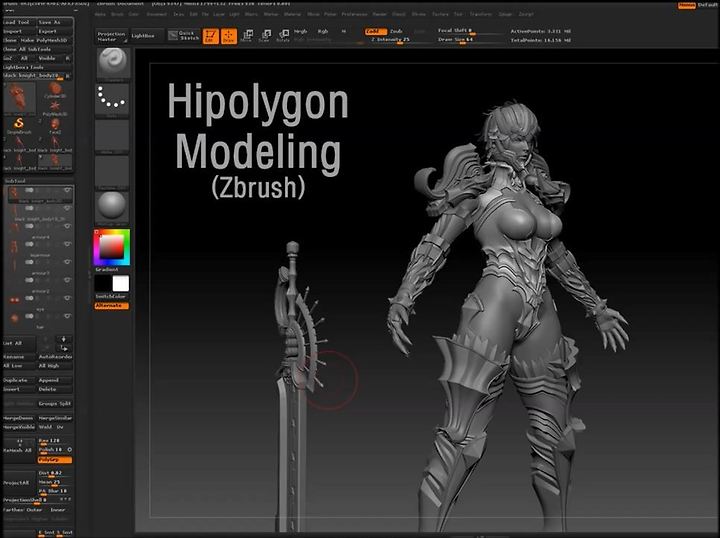
Task: Open the empty alpha slot
Action: tap(112, 135)
